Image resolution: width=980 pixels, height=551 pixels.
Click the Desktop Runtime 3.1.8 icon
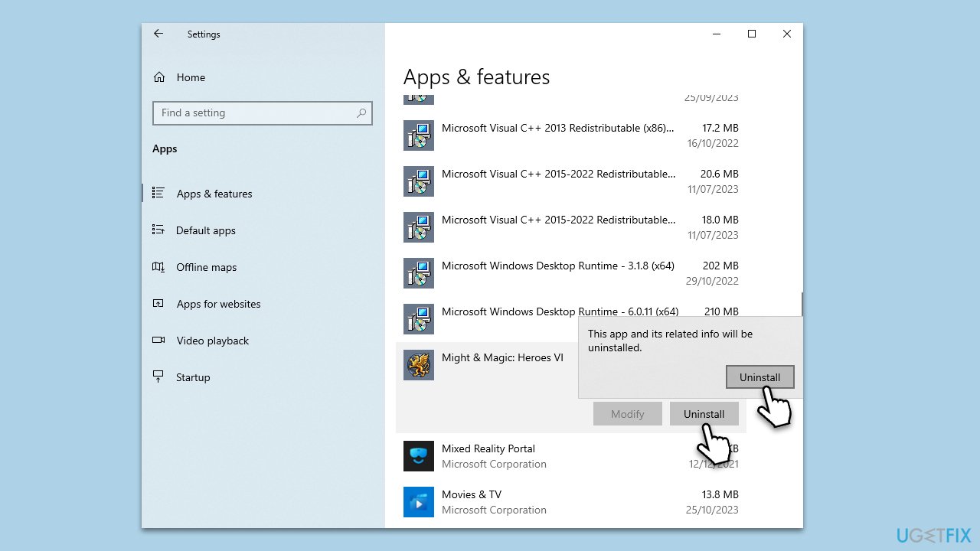(419, 273)
